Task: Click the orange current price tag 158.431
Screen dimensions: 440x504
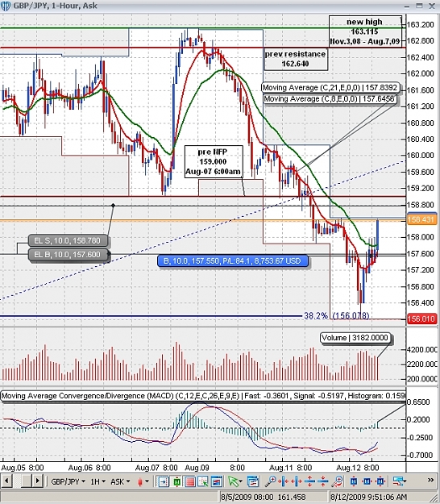Action: click(x=421, y=219)
